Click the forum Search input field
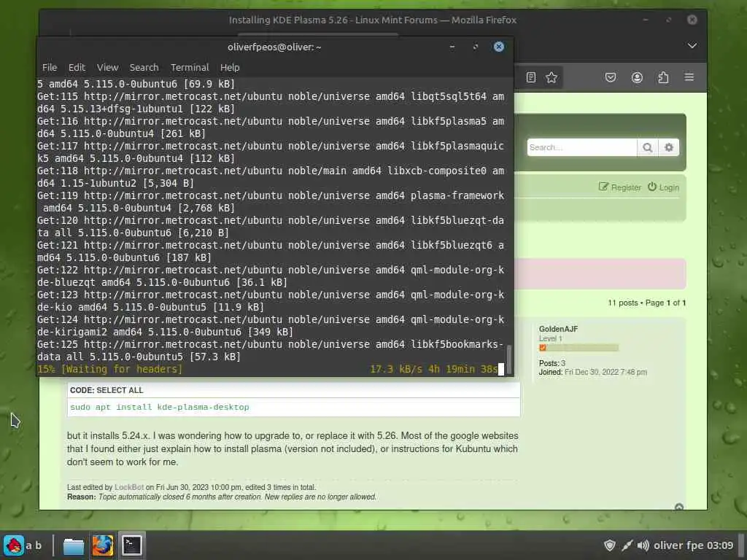Viewport: 747px width, 560px height. point(581,147)
